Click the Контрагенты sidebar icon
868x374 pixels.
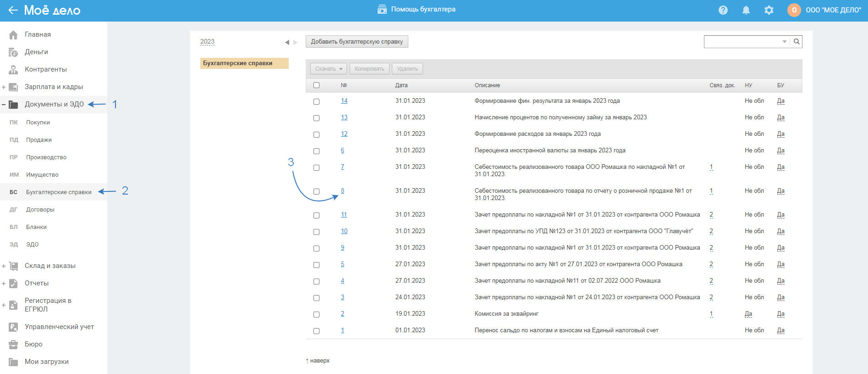point(13,70)
